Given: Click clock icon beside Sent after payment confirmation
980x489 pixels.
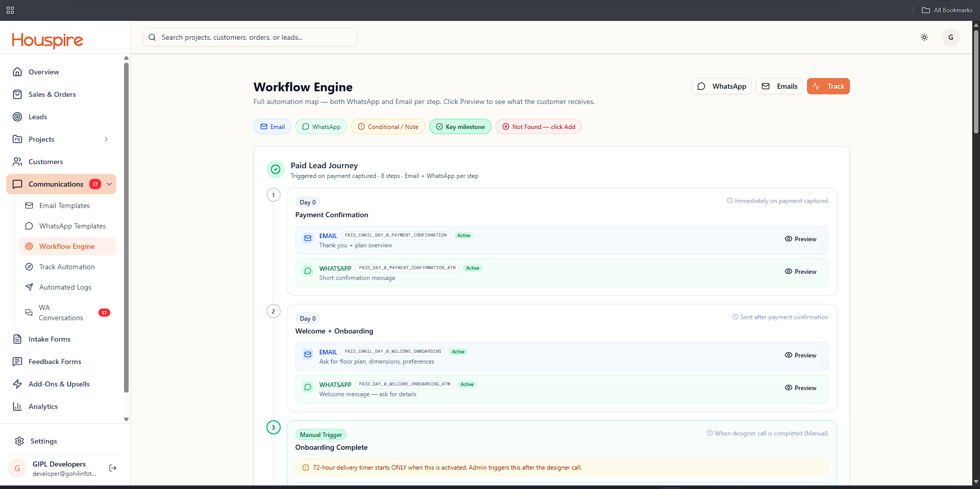Looking at the screenshot, I should tap(736, 317).
